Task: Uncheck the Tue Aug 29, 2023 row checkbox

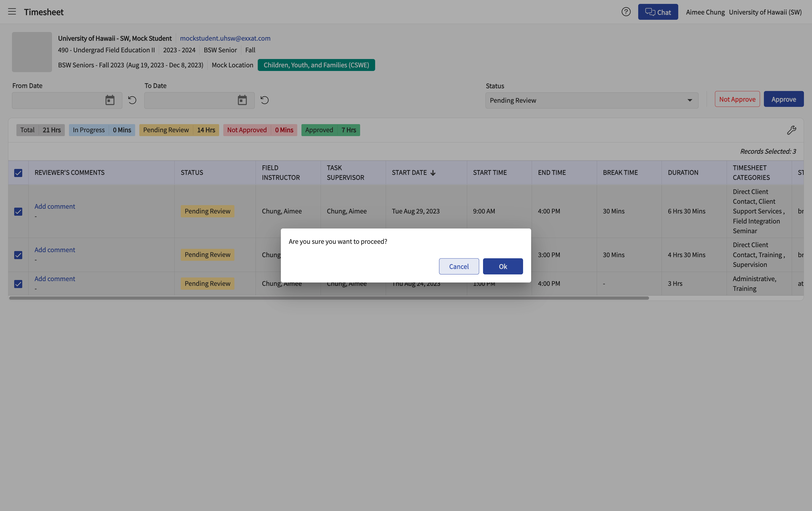Action: tap(18, 211)
